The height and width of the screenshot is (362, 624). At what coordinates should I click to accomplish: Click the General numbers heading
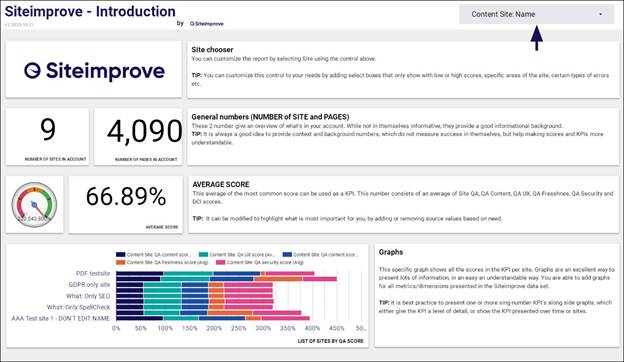(270, 117)
